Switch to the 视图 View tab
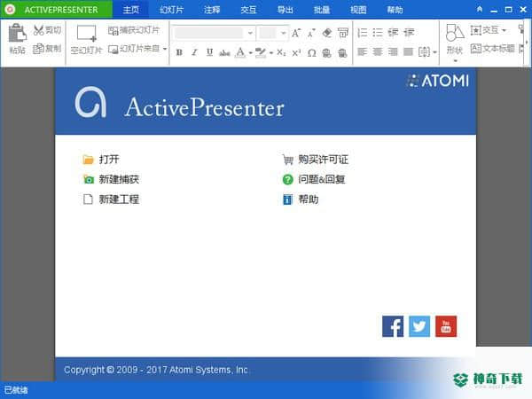 click(358, 10)
